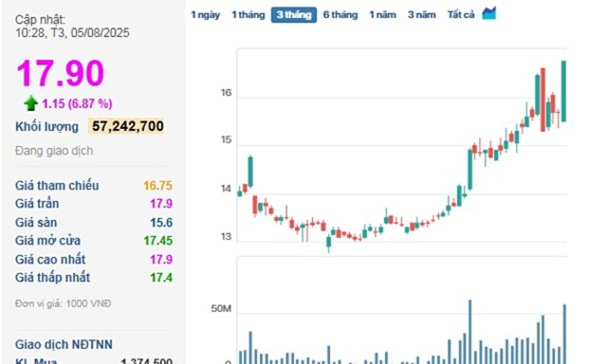Click the Giá sàn value 15.6
Image resolution: width=607 pixels, height=364 pixels.
pos(161,222)
